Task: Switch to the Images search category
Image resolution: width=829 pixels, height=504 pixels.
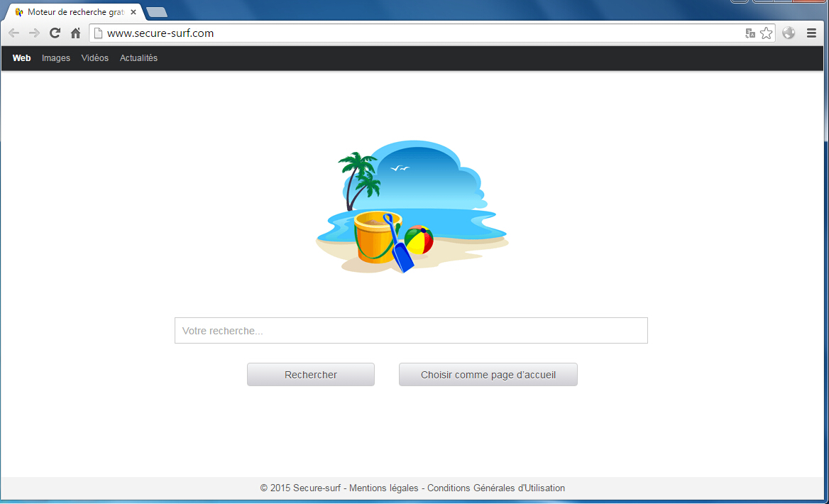Action: 56,58
